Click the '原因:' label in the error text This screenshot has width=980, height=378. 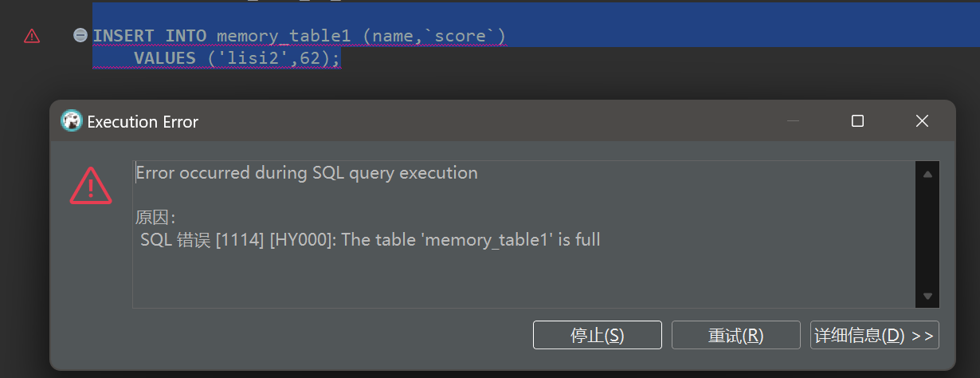155,218
